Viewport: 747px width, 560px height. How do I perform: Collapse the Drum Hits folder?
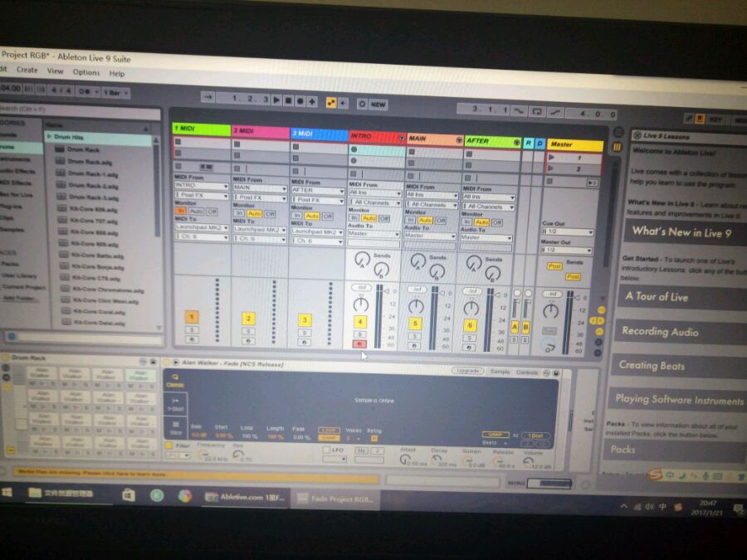click(49, 136)
